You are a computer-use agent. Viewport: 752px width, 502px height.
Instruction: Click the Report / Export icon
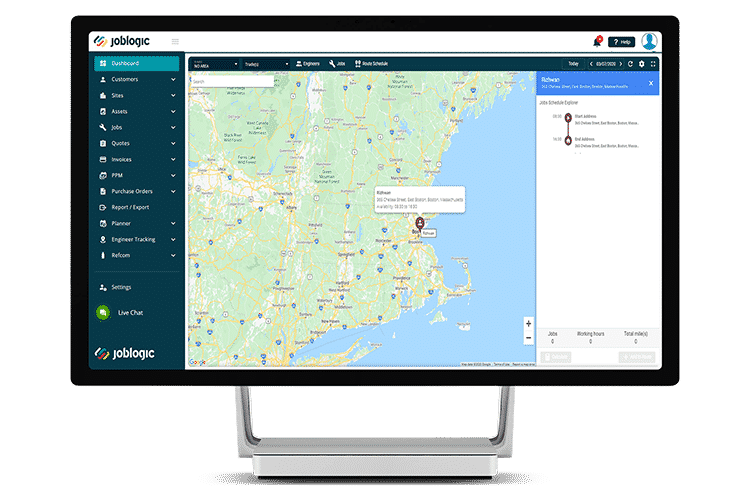pos(103,207)
